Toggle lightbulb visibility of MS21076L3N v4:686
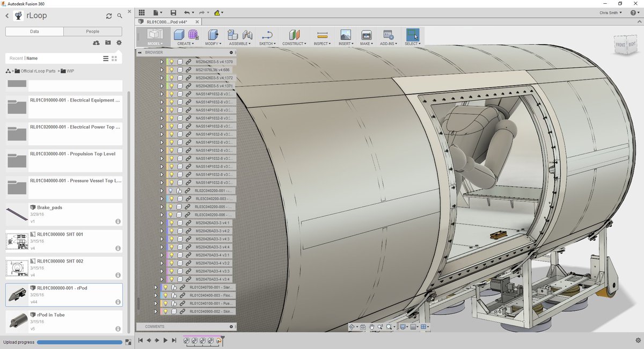Image resolution: width=644 pixels, height=349 pixels. (x=172, y=70)
